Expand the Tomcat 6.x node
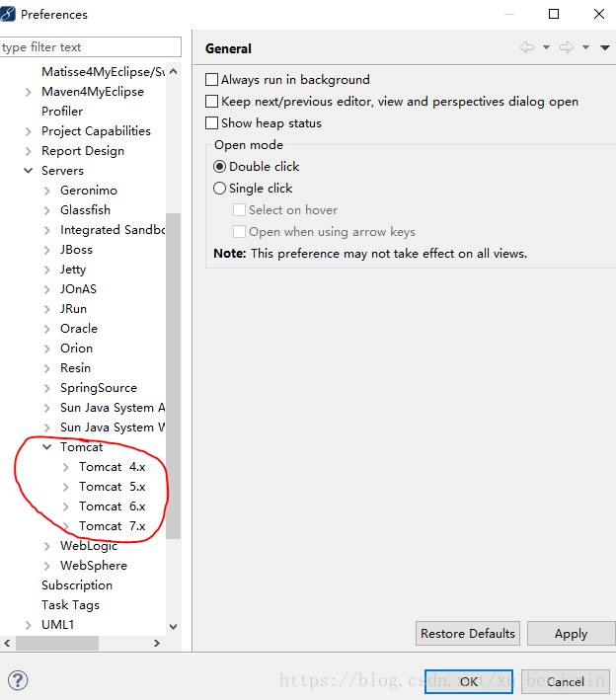This screenshot has height=700, width=616. pos(65,506)
